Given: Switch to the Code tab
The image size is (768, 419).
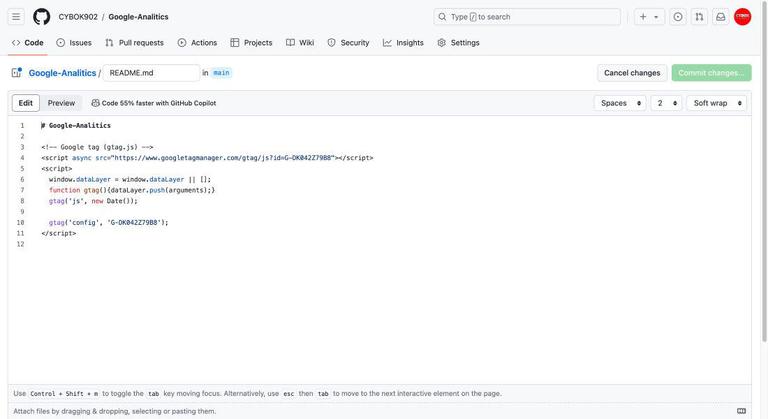Looking at the screenshot, I should pyautogui.click(x=28, y=43).
